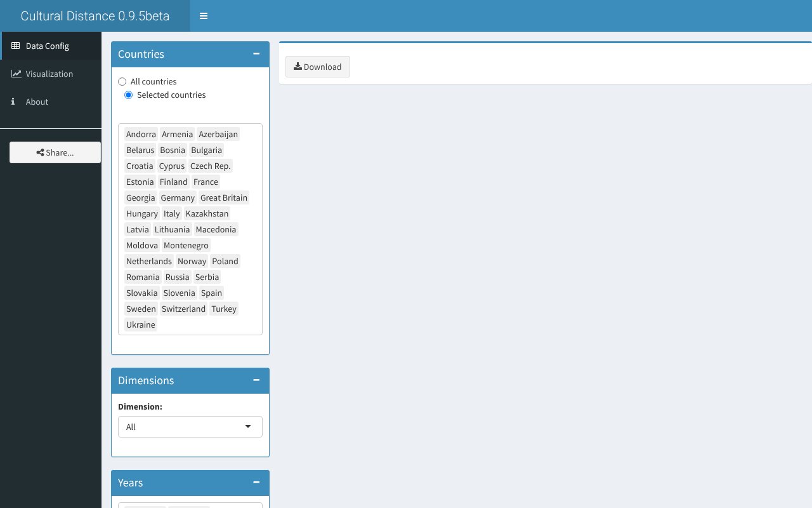Viewport: 812px width, 508px height.
Task: Select the All countries radio button
Action: click(x=122, y=82)
